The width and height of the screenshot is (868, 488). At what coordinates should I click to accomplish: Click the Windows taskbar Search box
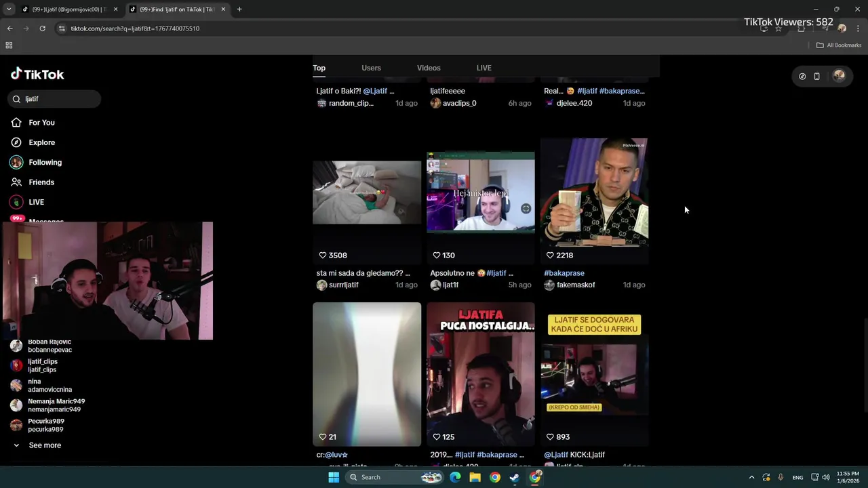[x=396, y=477]
